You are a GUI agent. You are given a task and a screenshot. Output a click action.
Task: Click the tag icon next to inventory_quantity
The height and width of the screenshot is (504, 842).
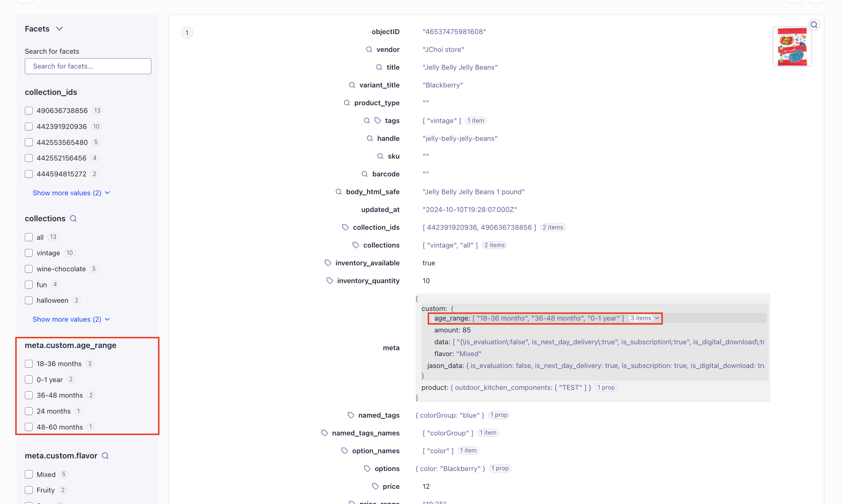330,281
